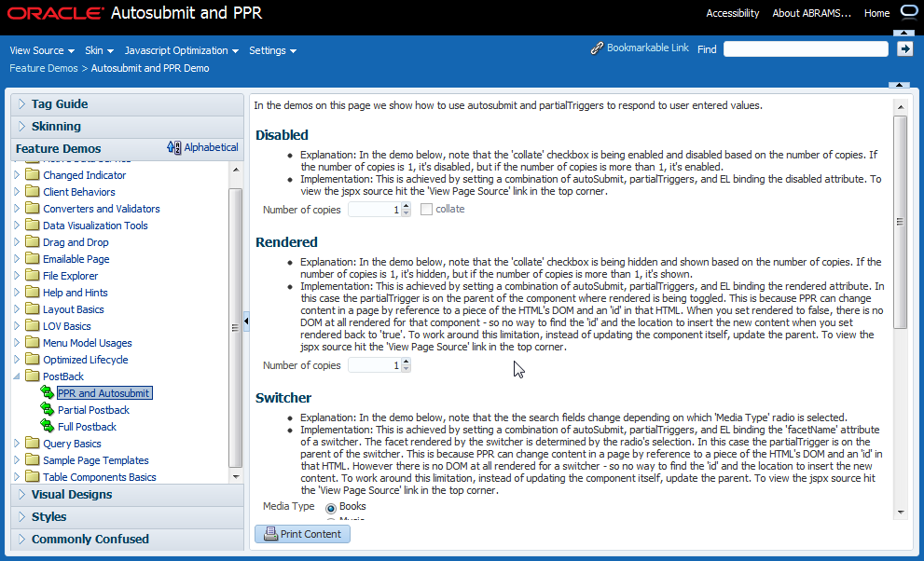Collapse the PostBack tree node
The image size is (924, 561).
17,376
